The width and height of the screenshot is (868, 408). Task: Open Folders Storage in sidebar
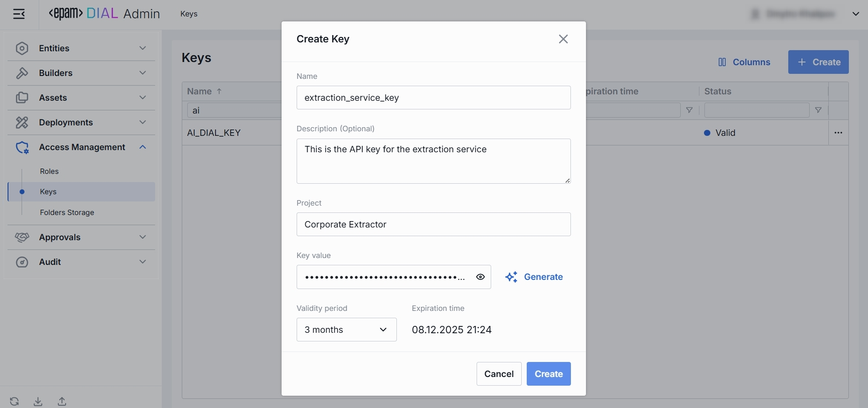click(67, 212)
